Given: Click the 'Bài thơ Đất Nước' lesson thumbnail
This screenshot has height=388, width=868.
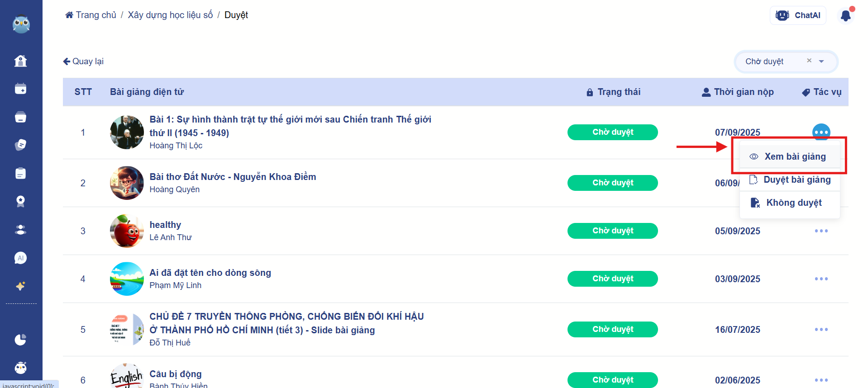Looking at the screenshot, I should coord(127,183).
